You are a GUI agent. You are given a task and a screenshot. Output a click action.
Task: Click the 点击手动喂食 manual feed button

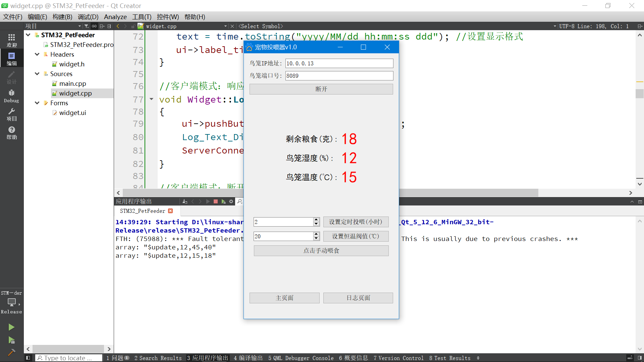pyautogui.click(x=321, y=251)
